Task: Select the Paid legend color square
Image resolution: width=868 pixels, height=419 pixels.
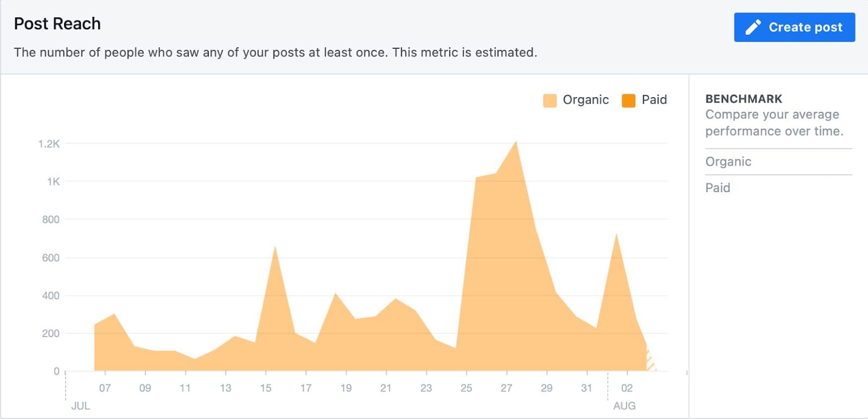Action: (629, 100)
